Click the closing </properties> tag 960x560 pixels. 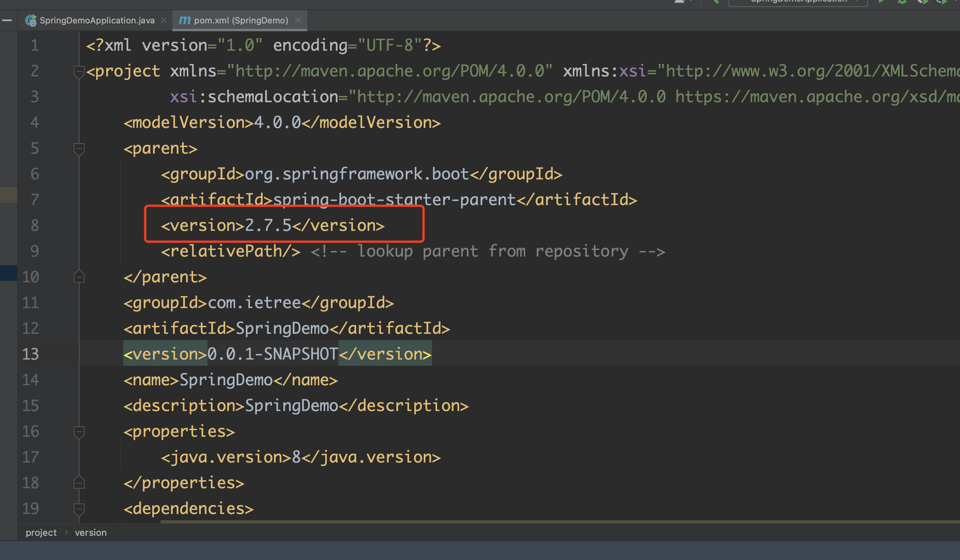pos(184,483)
